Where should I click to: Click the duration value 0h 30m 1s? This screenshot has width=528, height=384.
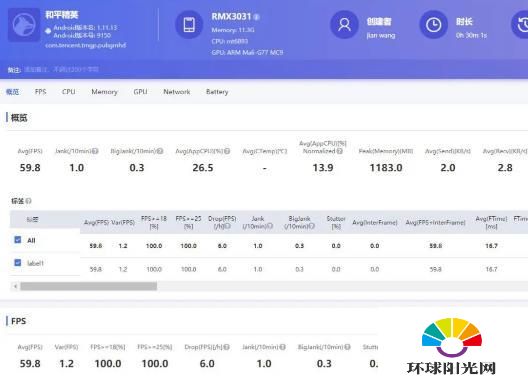pos(471,35)
